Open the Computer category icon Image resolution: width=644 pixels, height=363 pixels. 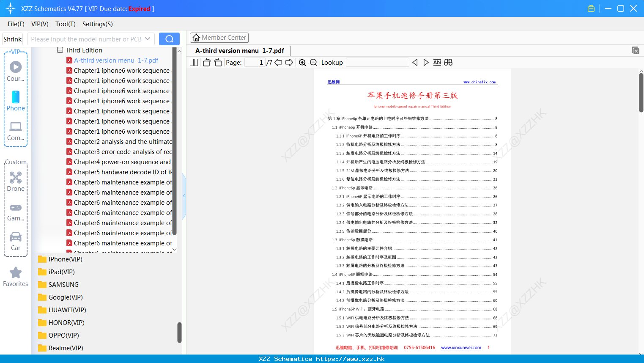(x=16, y=131)
